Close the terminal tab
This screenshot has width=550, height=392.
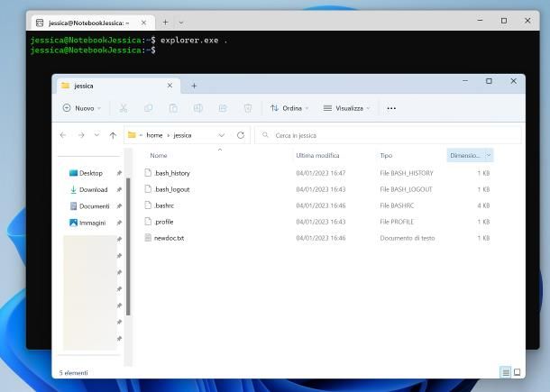pos(144,23)
